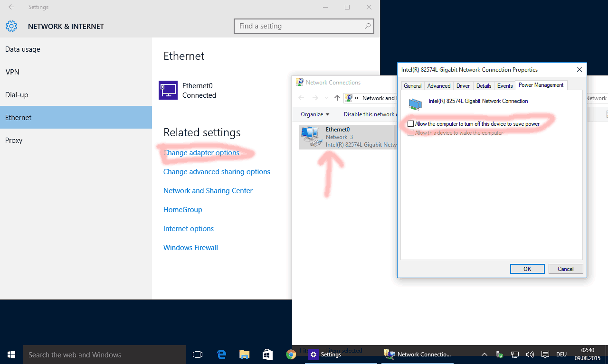The height and width of the screenshot is (364, 608).
Task: Switch to the General tab
Action: (x=413, y=86)
